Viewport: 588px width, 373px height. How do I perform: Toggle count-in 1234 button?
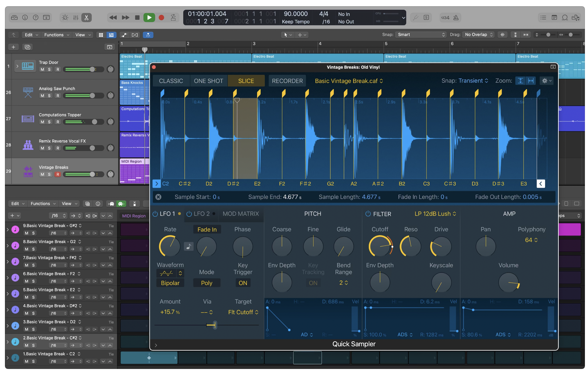click(445, 18)
